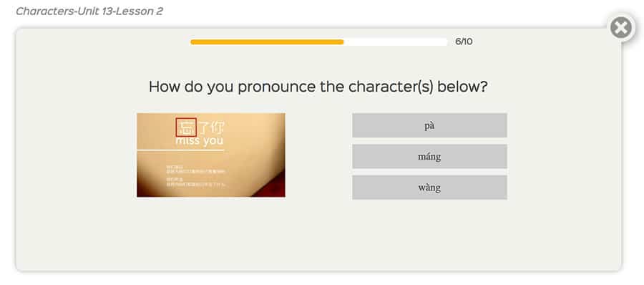Click the 'miss you' caption in the picture

(200, 141)
